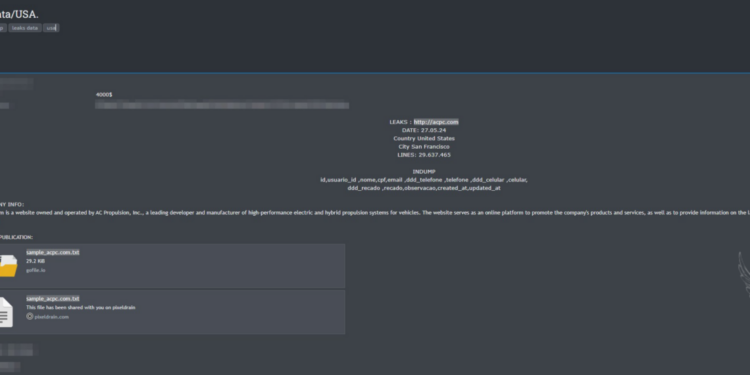The height and width of the screenshot is (375, 750).
Task: Click the '4000$' price text
Action: [104, 95]
